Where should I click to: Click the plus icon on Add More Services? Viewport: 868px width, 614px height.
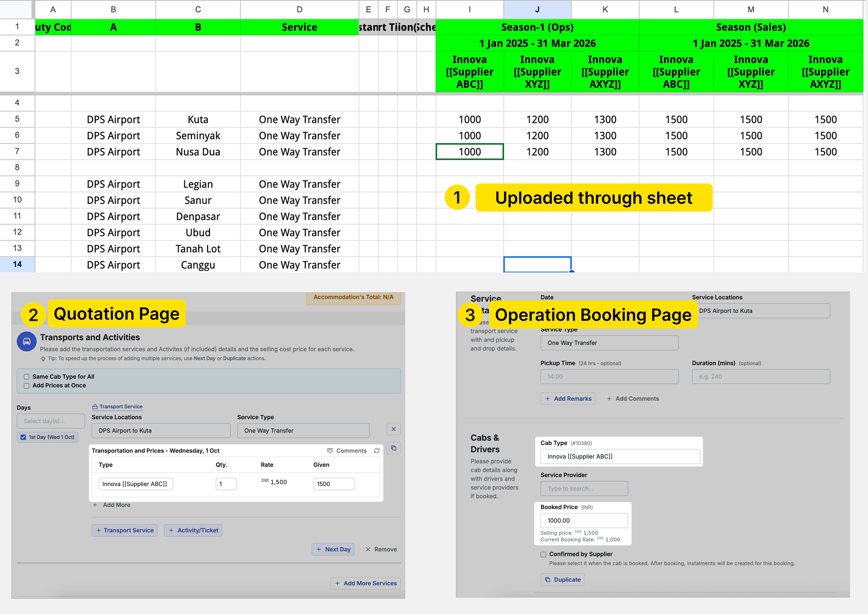[x=338, y=583]
